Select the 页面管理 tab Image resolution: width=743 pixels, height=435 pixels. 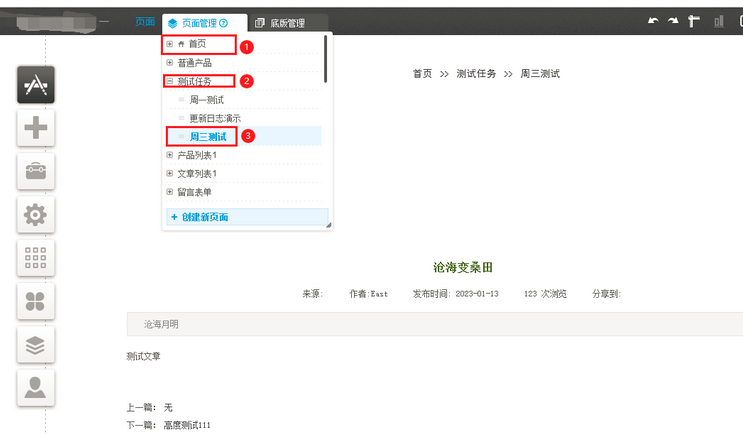199,23
